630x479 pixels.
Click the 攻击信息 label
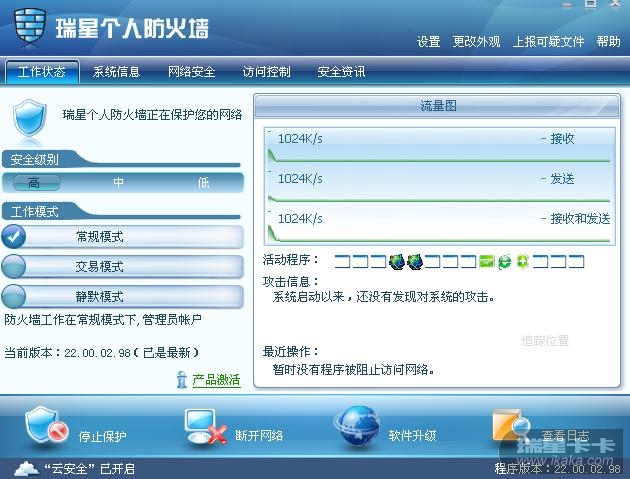[290, 282]
